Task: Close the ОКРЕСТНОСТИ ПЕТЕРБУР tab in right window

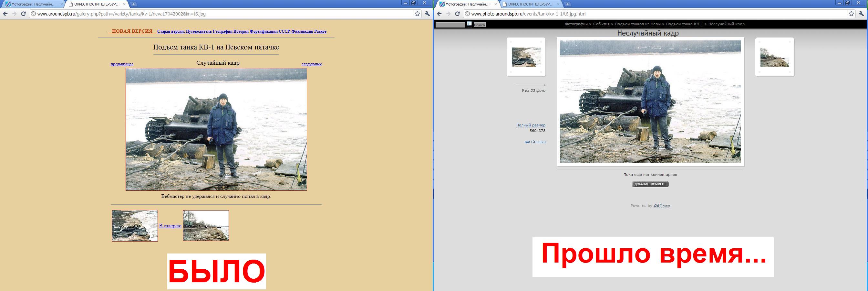Action: click(559, 5)
